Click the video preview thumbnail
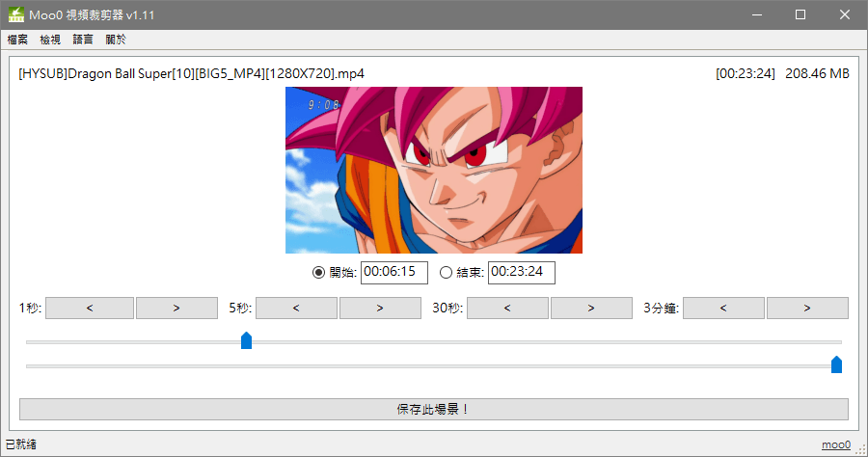Image resolution: width=868 pixels, height=457 pixels. pyautogui.click(x=434, y=170)
